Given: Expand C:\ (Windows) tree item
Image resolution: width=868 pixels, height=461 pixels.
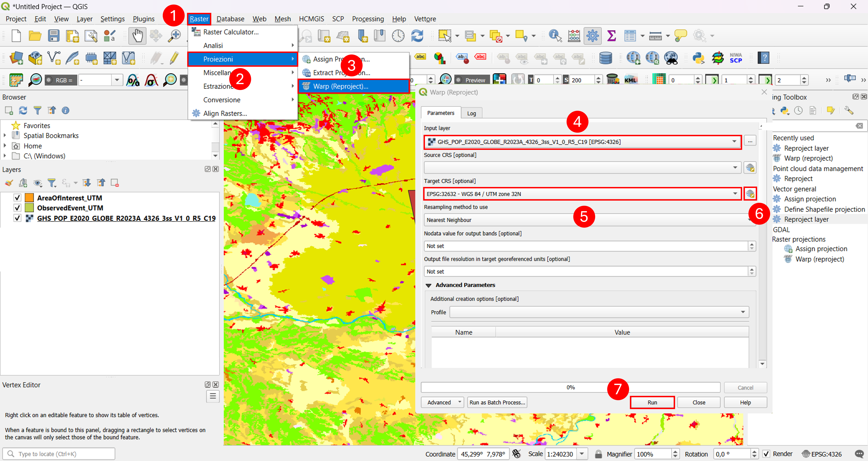Looking at the screenshot, I should 5,156.
